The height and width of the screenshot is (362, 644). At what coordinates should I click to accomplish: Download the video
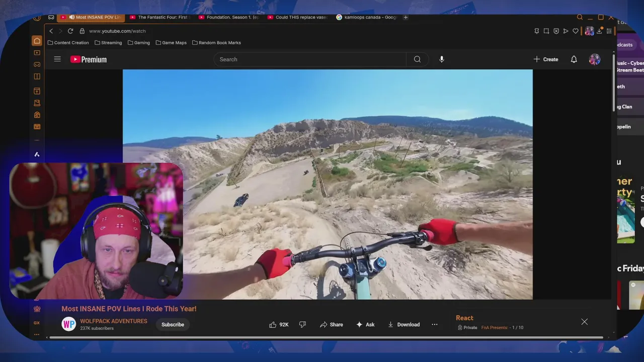coord(404,325)
